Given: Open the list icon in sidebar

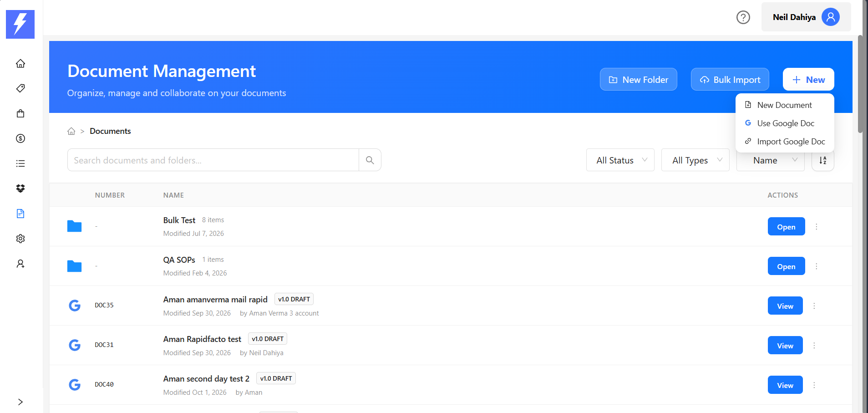Looking at the screenshot, I should (20, 163).
